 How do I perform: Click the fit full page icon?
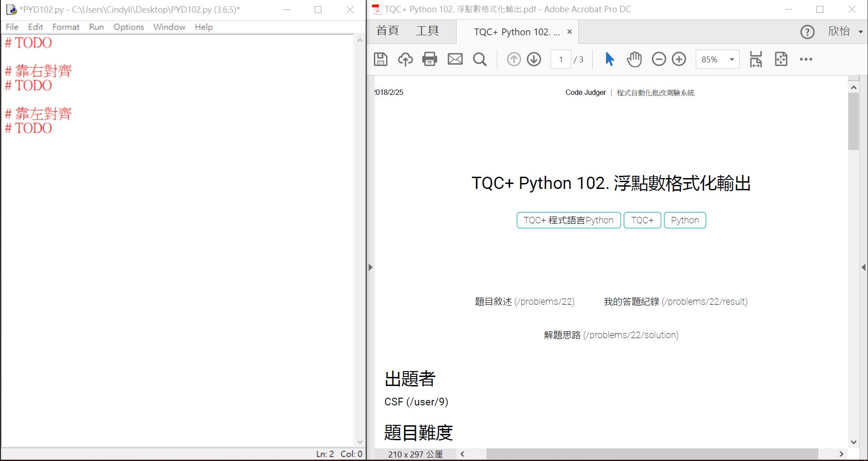point(781,59)
